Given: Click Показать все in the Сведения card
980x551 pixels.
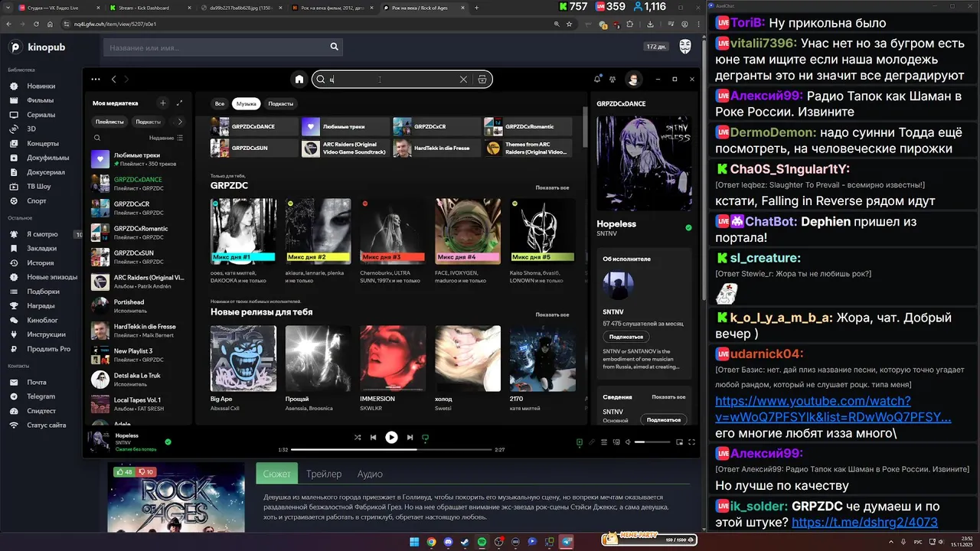Looking at the screenshot, I should click(668, 397).
